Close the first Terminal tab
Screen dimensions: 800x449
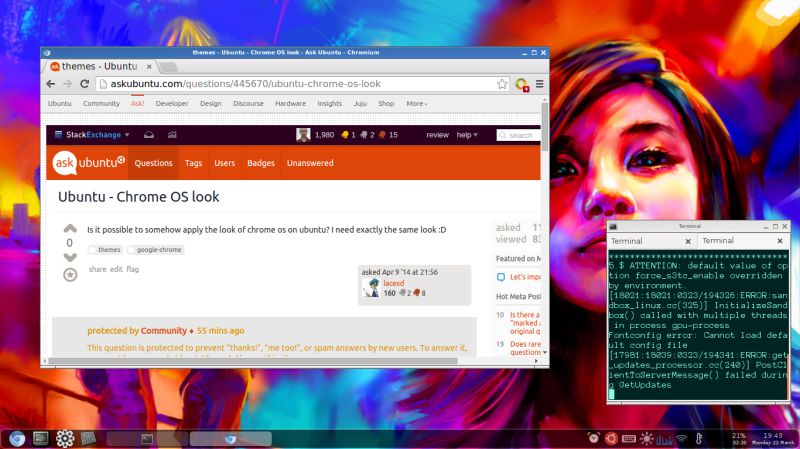[688, 241]
